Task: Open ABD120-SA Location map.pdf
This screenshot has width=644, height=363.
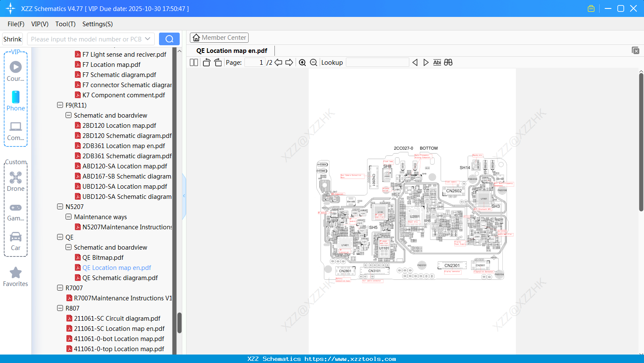Action: (121, 166)
